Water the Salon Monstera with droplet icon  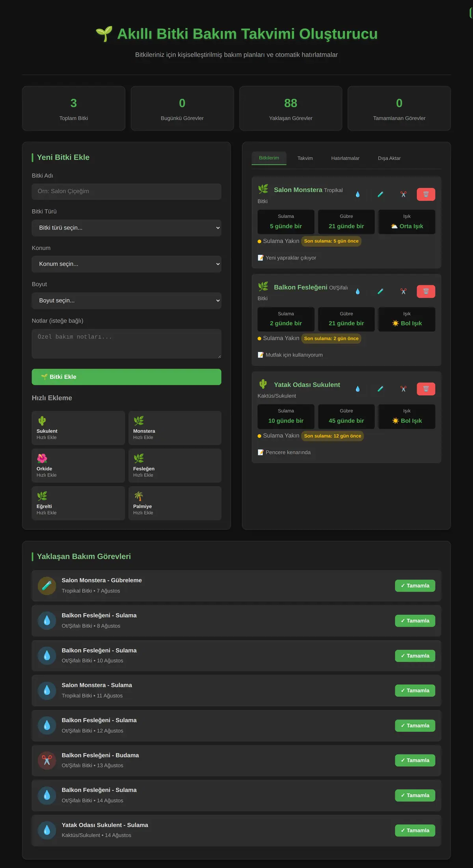[358, 194]
